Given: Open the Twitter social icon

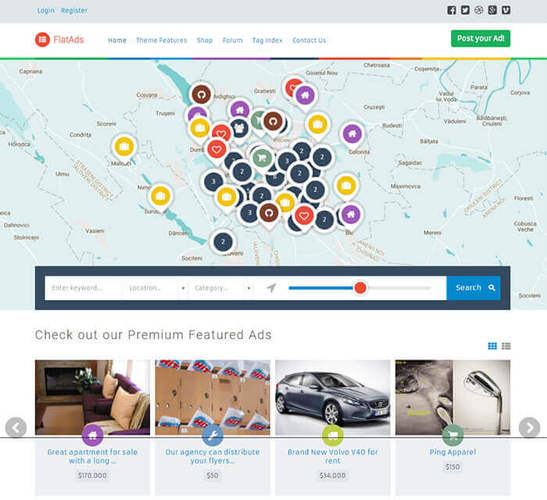Looking at the screenshot, I should pyautogui.click(x=465, y=10).
